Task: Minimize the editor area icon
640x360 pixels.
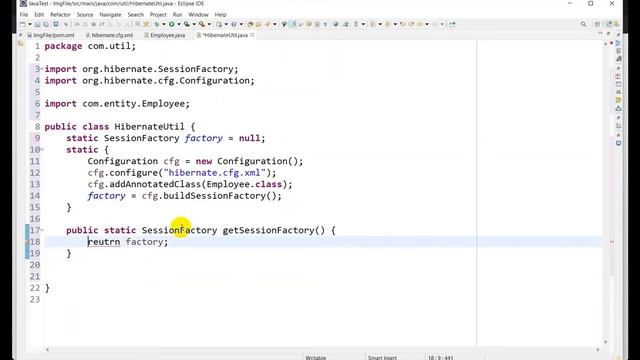Action: coord(600,33)
